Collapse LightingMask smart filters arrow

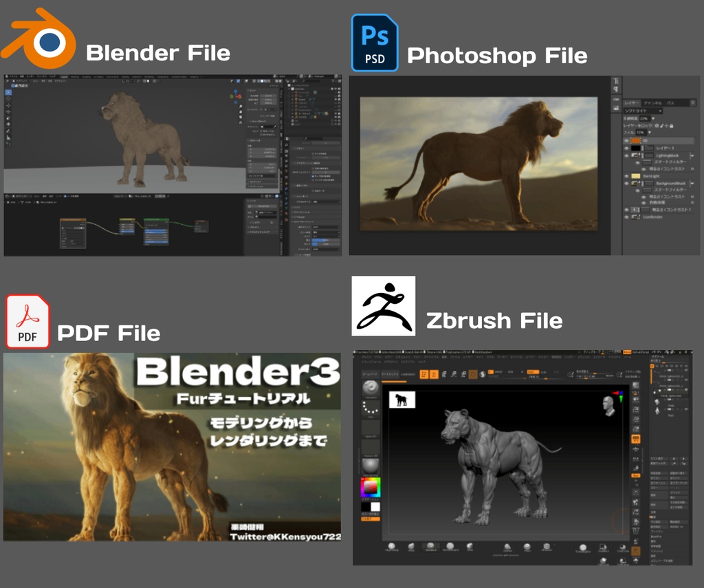692,155
